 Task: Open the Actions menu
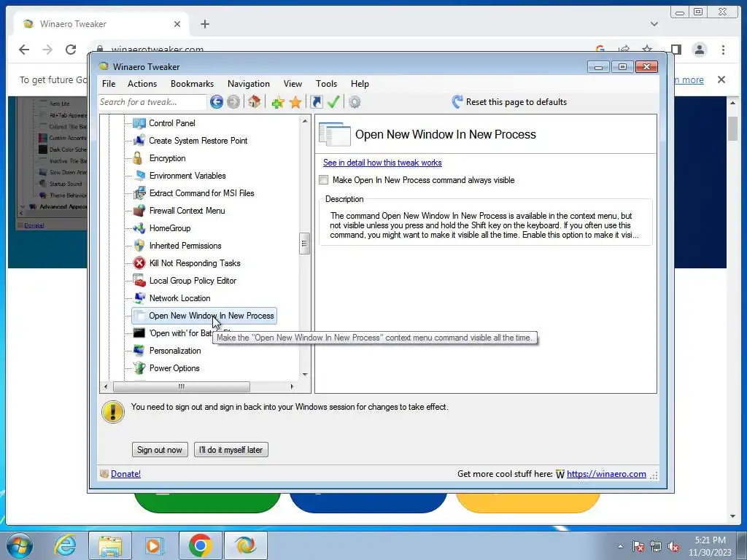click(x=142, y=84)
